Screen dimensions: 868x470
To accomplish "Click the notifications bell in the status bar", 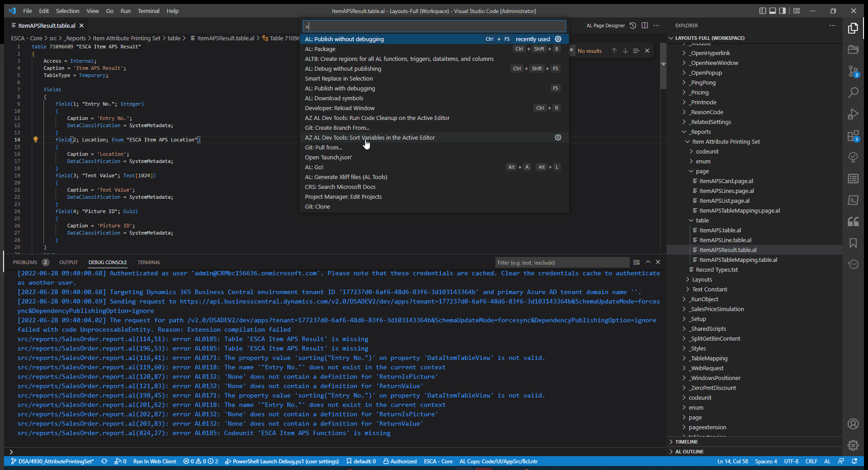I will click(x=854, y=461).
